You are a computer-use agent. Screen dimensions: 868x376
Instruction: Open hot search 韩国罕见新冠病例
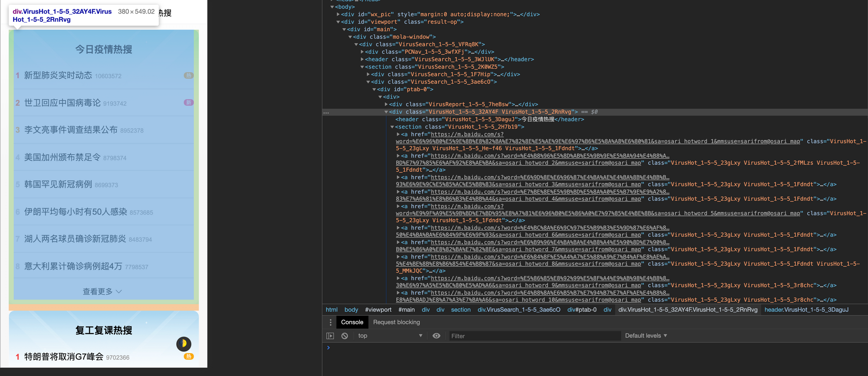coord(58,184)
